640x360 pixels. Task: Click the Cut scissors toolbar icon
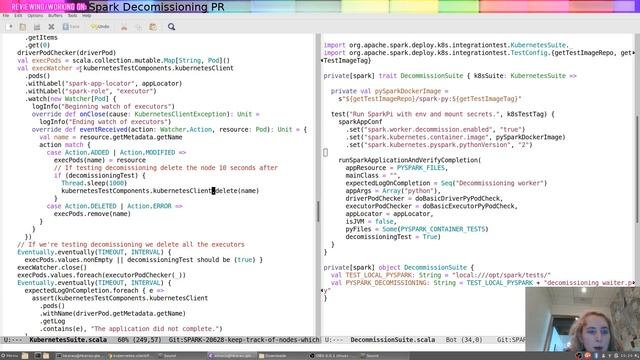[x=124, y=27]
